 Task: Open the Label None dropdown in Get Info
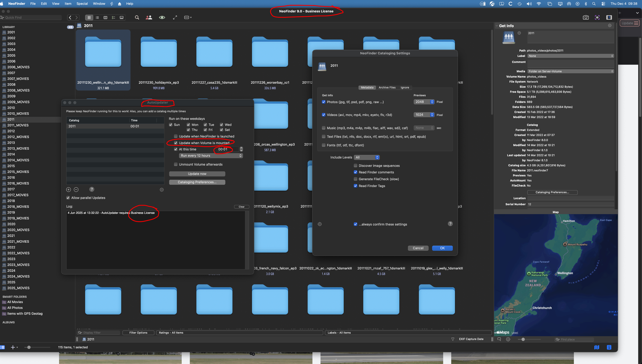(x=571, y=56)
